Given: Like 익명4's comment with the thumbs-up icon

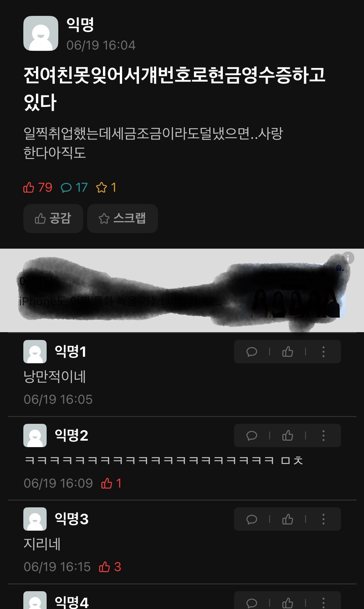Looking at the screenshot, I should [x=288, y=603].
